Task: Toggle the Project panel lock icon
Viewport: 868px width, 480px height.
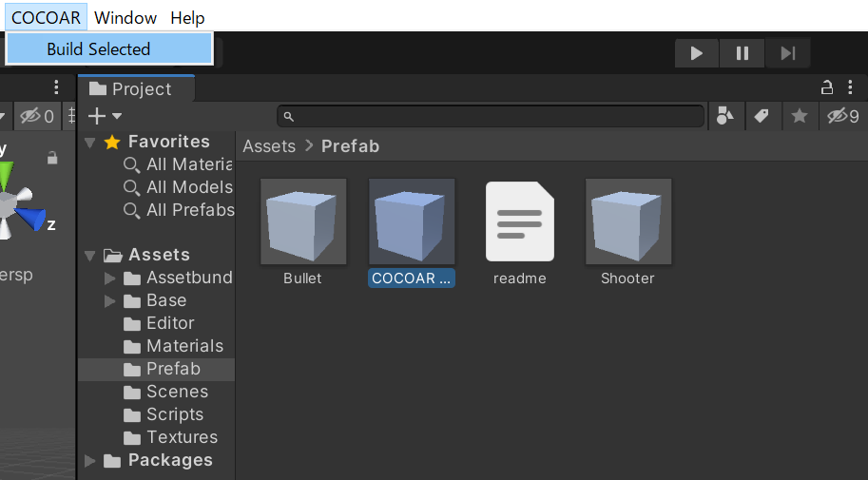Action: [826, 87]
